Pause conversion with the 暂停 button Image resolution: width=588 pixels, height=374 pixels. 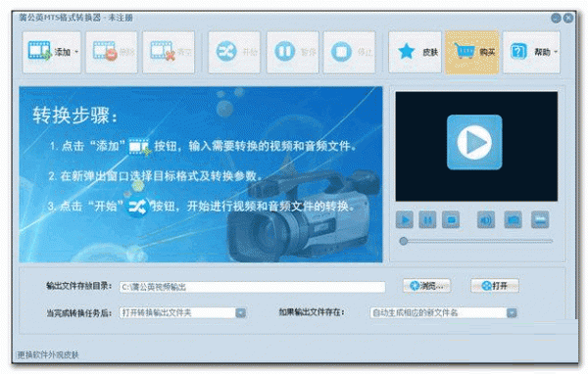293,52
